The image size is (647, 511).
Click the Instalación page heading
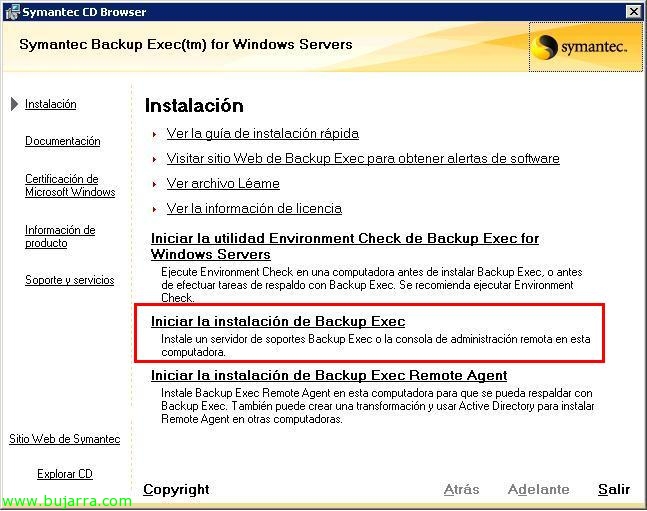(x=194, y=106)
